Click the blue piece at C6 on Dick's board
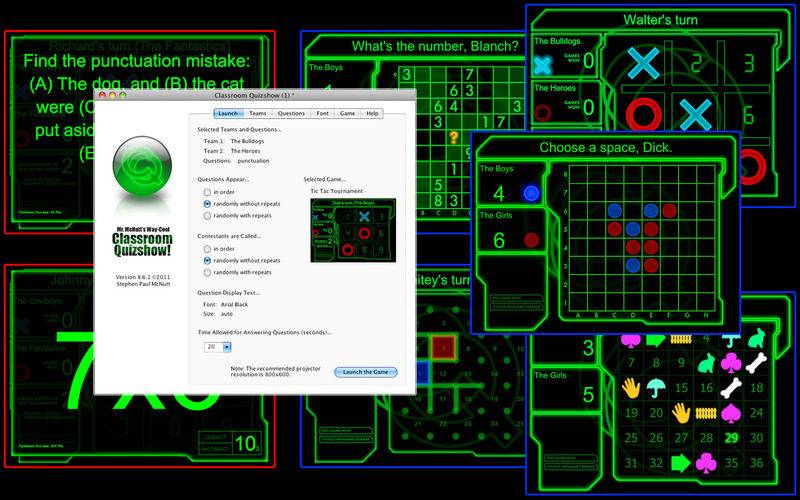800x500 pixels. click(x=615, y=211)
